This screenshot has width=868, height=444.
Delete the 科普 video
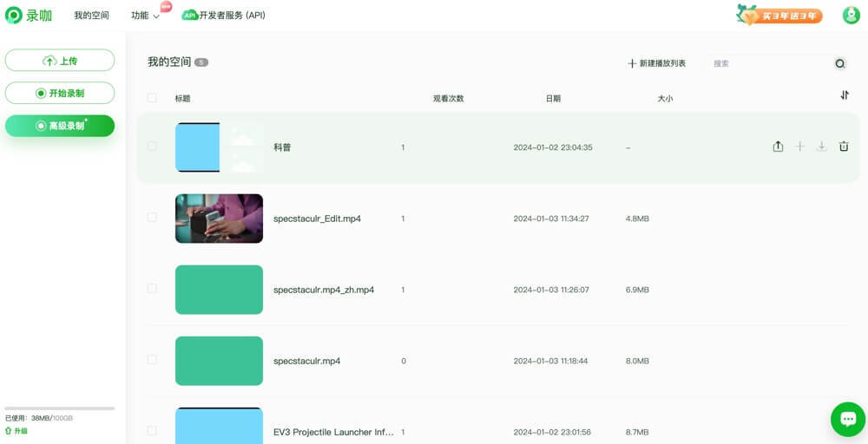[x=843, y=147]
